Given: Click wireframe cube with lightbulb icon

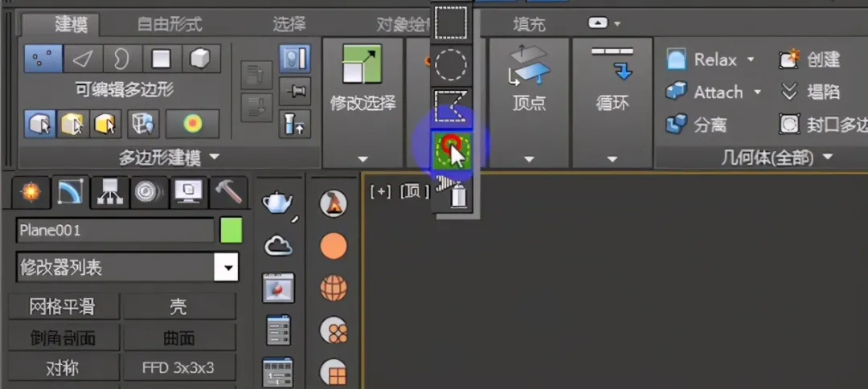Looking at the screenshot, I should click(x=143, y=124).
